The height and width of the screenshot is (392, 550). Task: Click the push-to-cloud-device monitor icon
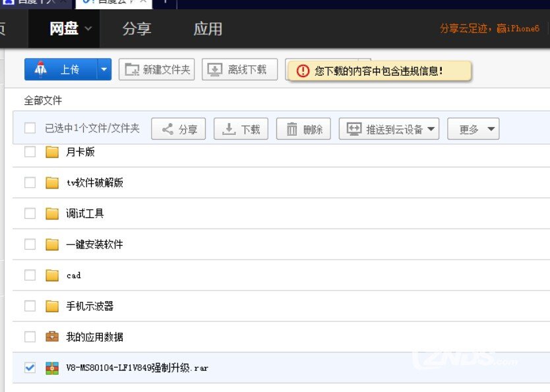click(354, 129)
